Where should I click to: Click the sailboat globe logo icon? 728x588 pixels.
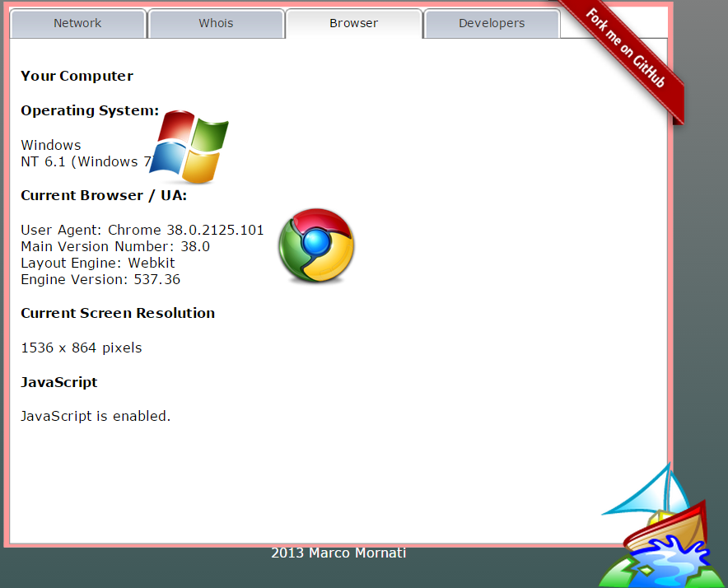point(661,527)
